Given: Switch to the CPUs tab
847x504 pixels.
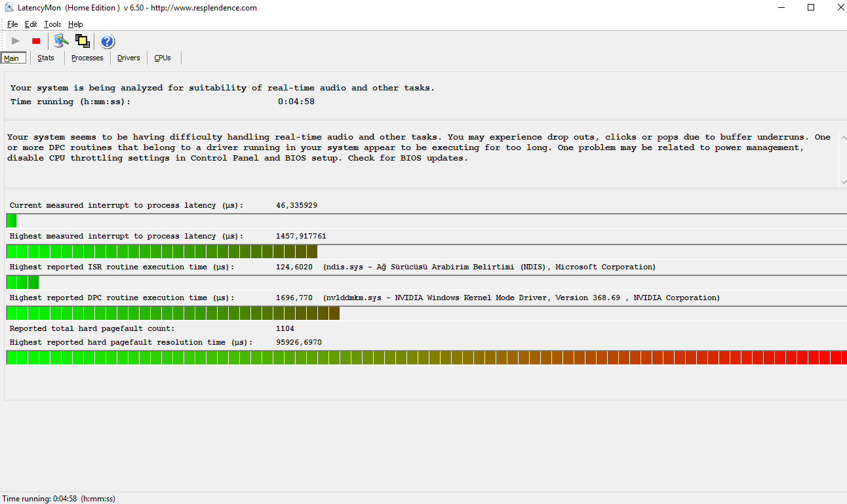Looking at the screenshot, I should (x=163, y=58).
